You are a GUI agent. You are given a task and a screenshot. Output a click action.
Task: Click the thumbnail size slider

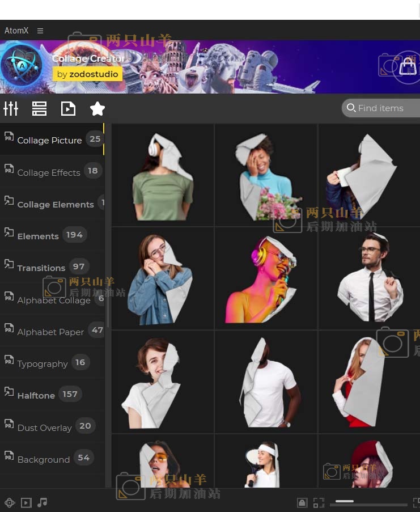371,503
